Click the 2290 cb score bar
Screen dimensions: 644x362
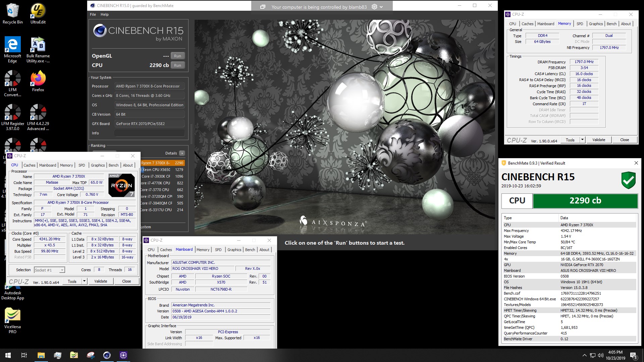(x=585, y=201)
